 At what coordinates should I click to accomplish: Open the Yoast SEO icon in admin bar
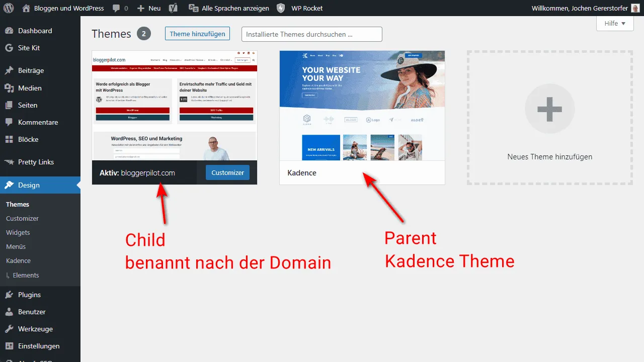point(173,8)
